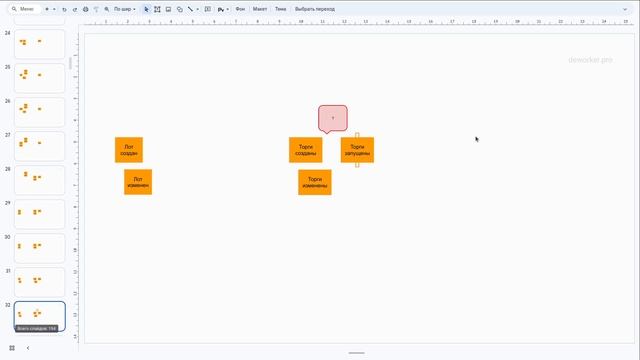
Task: Insert a shape
Action: pos(180,9)
